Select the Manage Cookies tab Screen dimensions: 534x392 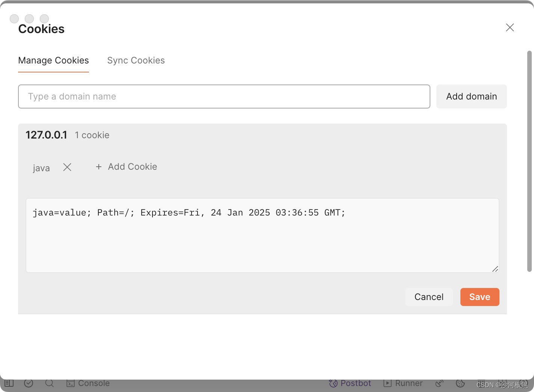pos(53,60)
